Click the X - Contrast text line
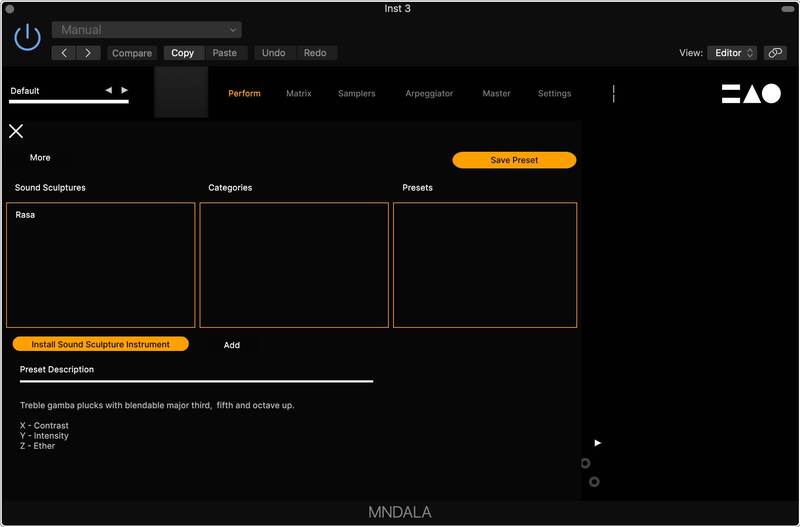Viewport: 800px width, 527px height. pos(44,425)
